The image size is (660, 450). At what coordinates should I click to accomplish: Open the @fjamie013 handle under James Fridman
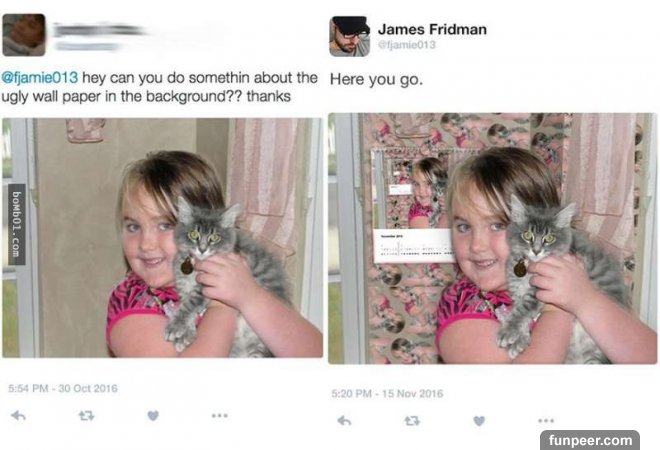coord(407,45)
